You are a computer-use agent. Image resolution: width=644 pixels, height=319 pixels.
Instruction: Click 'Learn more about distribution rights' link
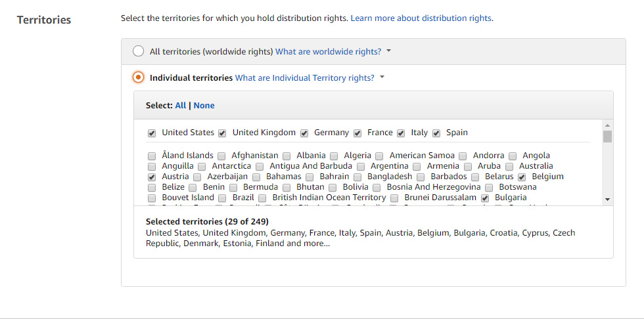pyautogui.click(x=422, y=18)
